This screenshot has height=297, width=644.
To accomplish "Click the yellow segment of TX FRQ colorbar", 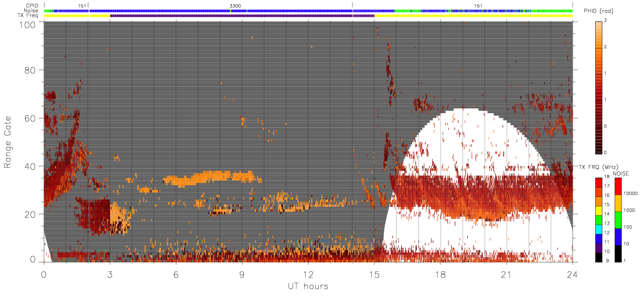I will (x=598, y=210).
